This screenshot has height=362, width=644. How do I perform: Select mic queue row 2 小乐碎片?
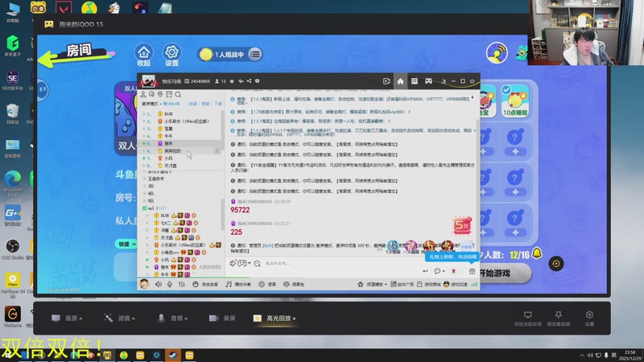click(181, 121)
